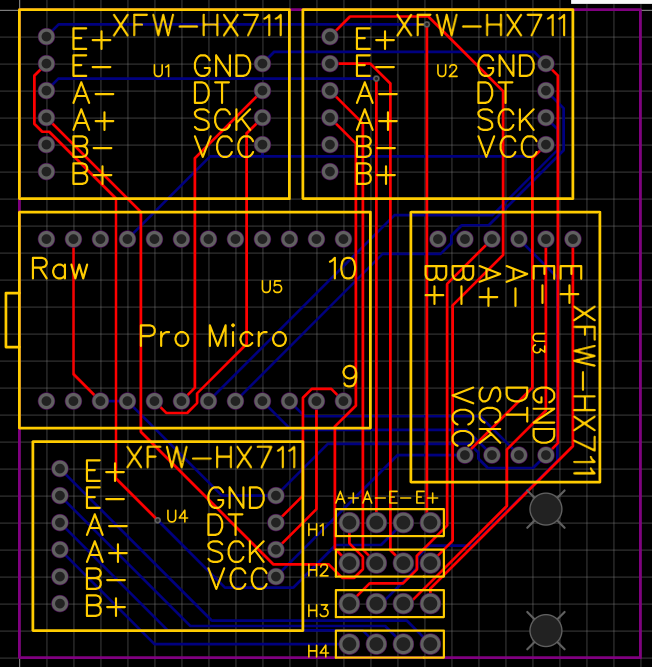This screenshot has width=652, height=667.
Task: Pick the VCC pad on U4
Action: click(276, 577)
